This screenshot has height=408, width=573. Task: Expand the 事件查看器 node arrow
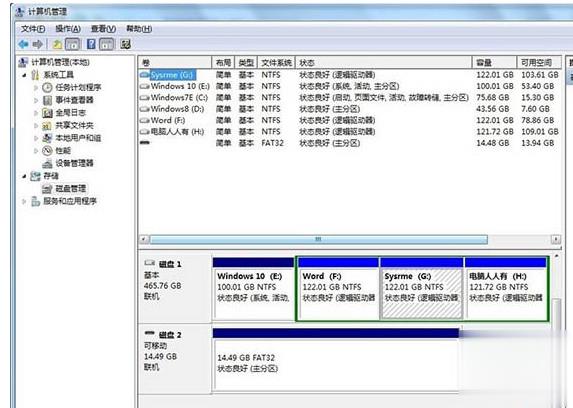click(x=36, y=100)
